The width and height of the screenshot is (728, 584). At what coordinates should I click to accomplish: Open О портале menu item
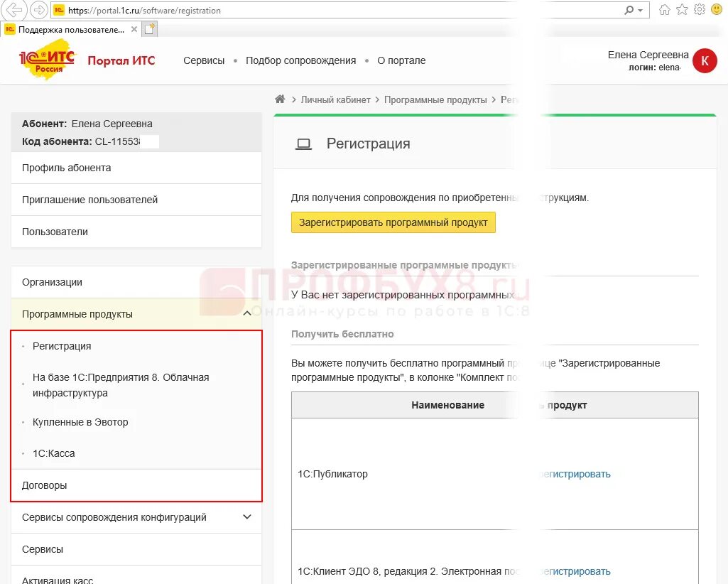[401, 60]
